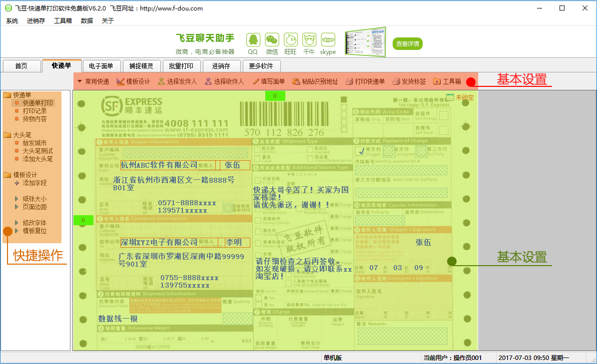The image size is (597, 364).
Task: Select 快递单打印 in the sidebar
Action: (x=37, y=103)
